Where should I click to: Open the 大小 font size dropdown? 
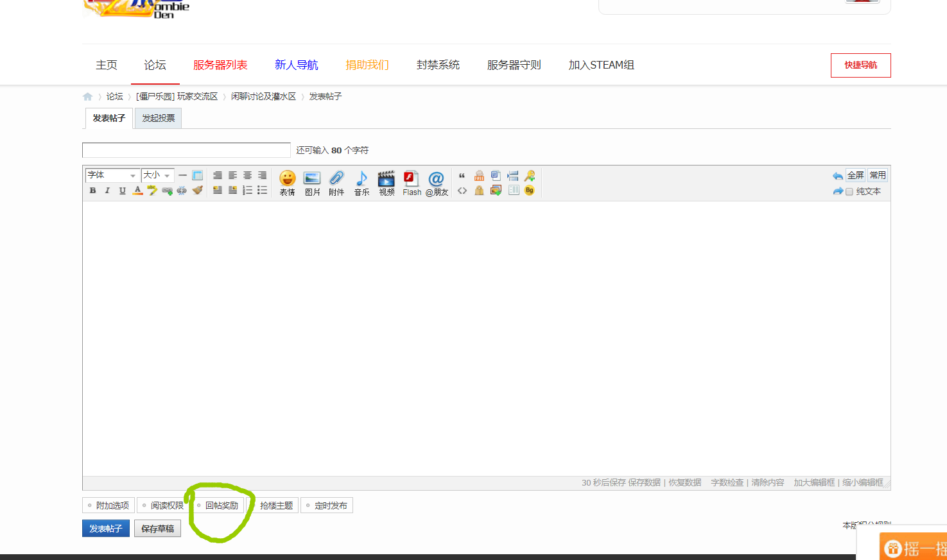157,174
